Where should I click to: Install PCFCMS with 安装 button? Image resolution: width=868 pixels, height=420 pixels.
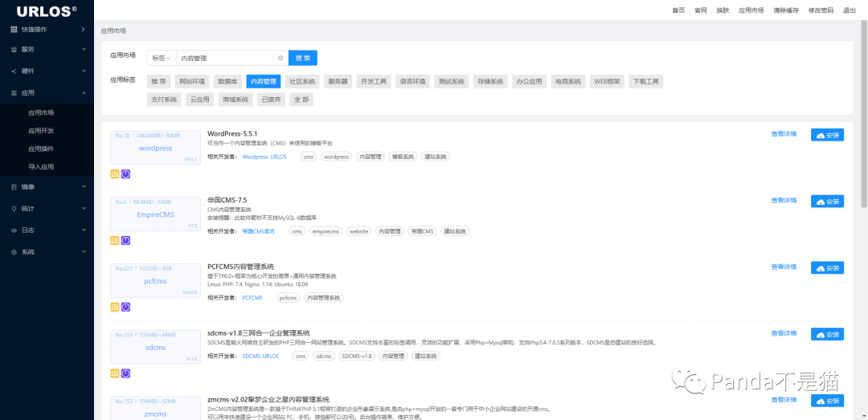(x=828, y=268)
